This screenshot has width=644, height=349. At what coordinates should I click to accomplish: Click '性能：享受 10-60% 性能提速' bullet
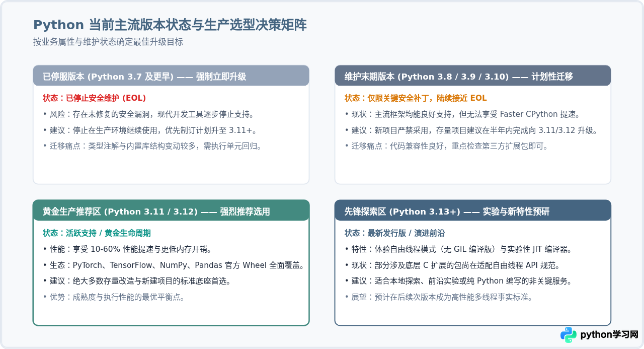point(127,249)
